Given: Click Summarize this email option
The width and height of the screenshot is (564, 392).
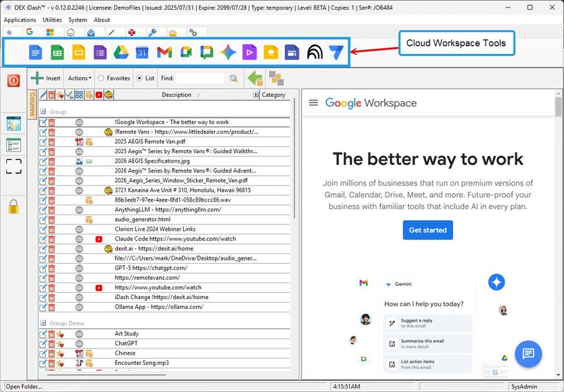Looking at the screenshot, I should [428, 344].
